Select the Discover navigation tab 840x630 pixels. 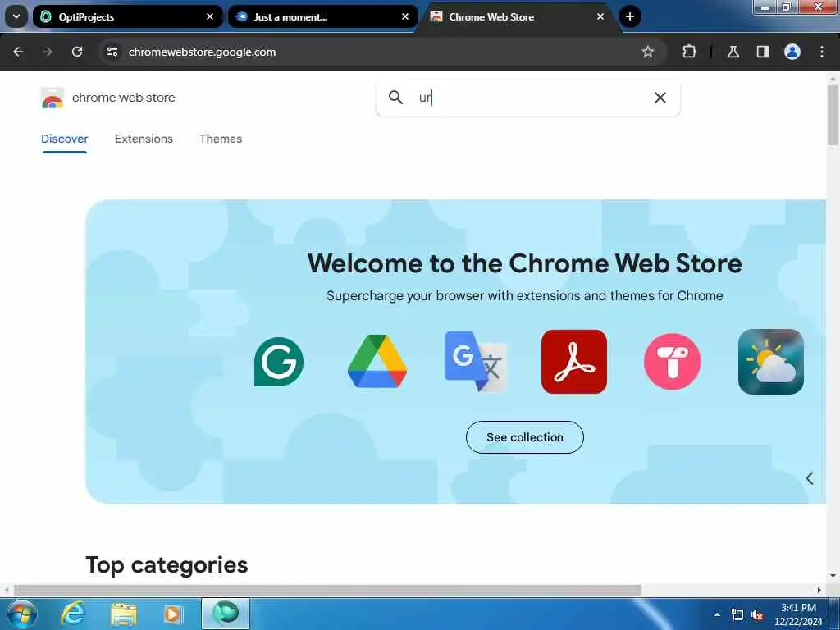64,139
